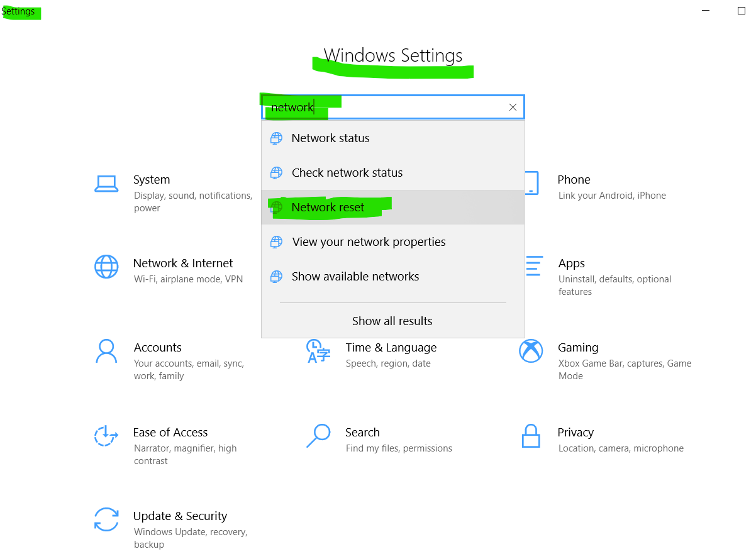Open Ease of Access settings title

[170, 433]
